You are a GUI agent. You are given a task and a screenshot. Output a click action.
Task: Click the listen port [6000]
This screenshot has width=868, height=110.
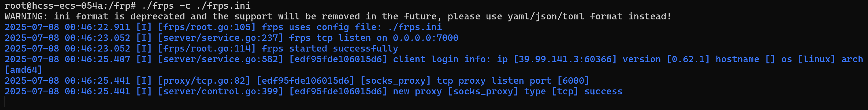point(573,81)
